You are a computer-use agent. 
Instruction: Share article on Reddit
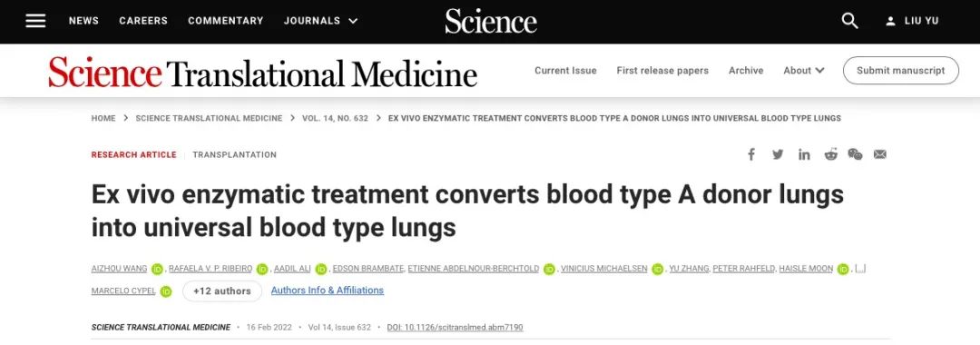click(x=830, y=154)
